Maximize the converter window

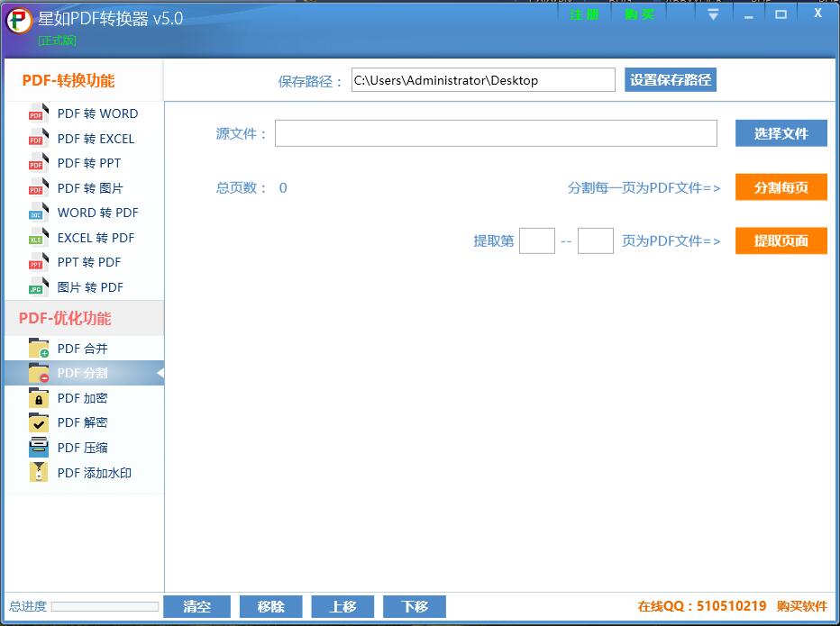[x=781, y=14]
